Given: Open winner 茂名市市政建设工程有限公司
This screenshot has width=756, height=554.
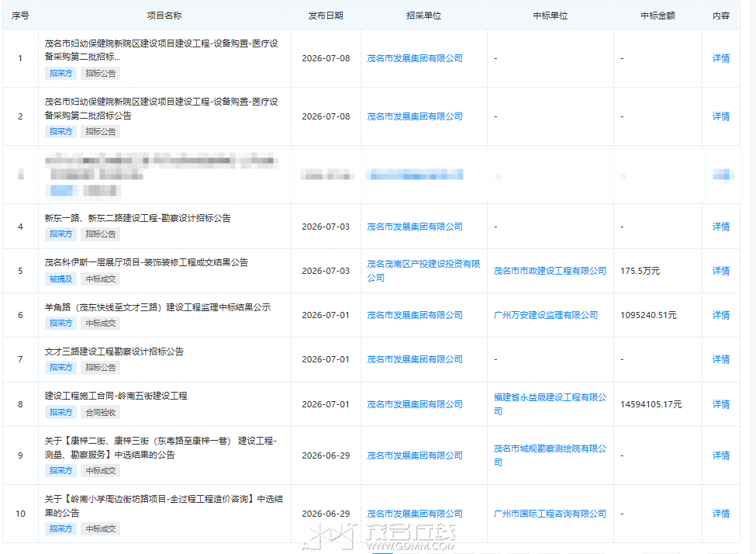Looking at the screenshot, I should [x=550, y=272].
